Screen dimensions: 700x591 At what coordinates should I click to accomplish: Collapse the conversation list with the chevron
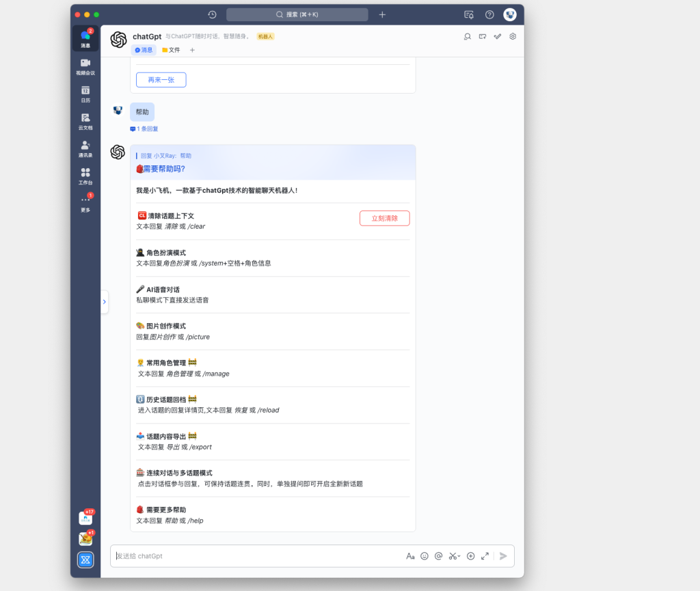click(104, 301)
